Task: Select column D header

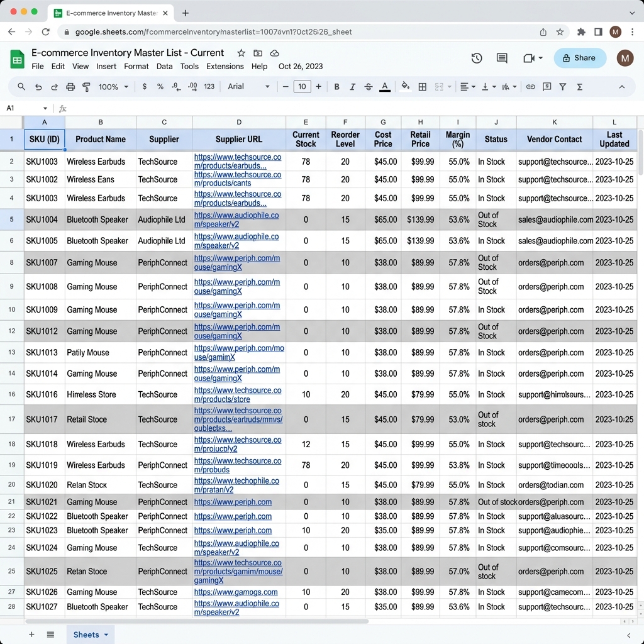Action: pyautogui.click(x=239, y=122)
